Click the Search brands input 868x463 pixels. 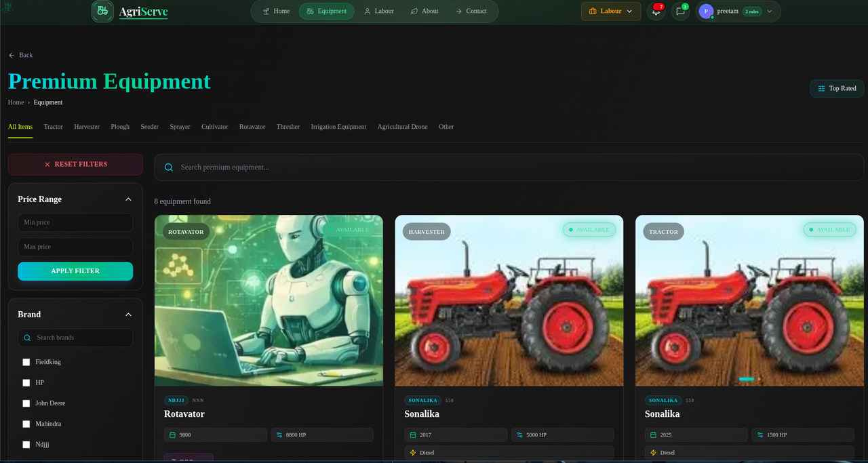point(75,338)
